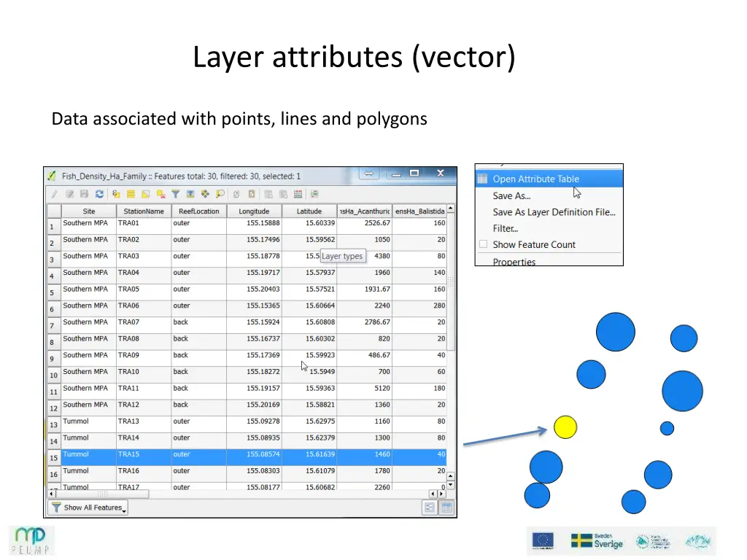Open conditional formatting icon

pyautogui.click(x=314, y=194)
